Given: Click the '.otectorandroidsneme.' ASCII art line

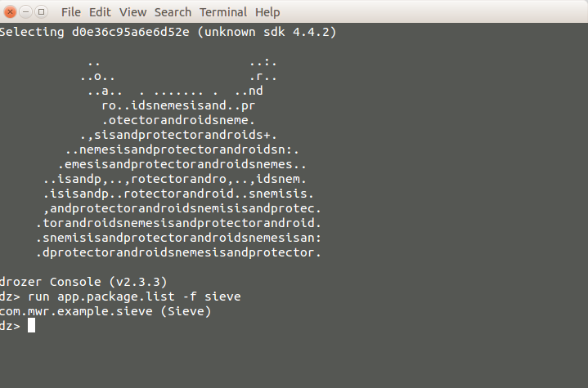Looking at the screenshot, I should coord(178,120).
